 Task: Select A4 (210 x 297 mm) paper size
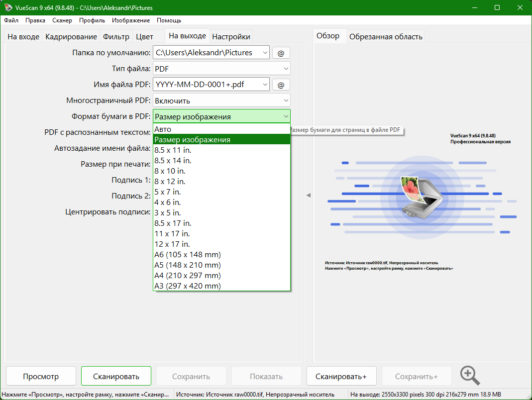coord(188,275)
